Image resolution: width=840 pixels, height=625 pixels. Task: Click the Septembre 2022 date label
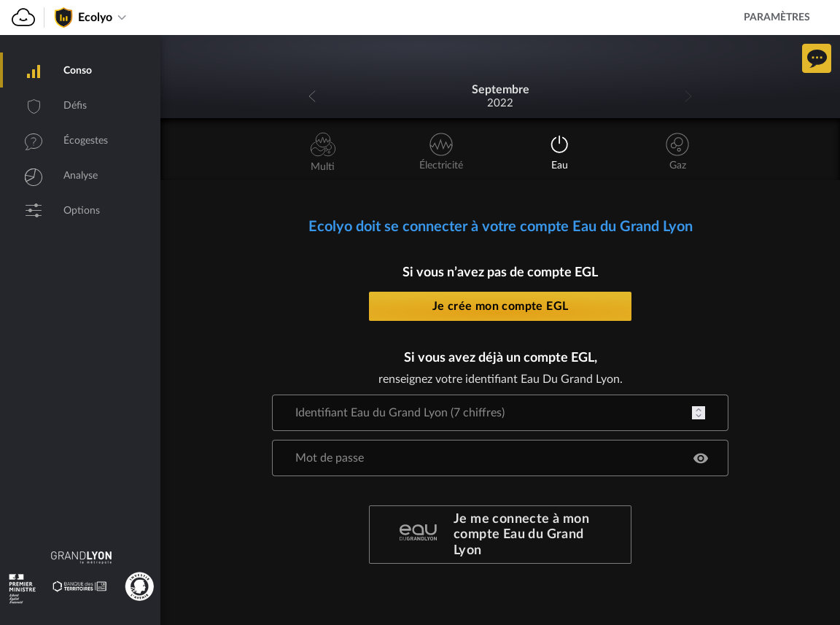[x=499, y=96]
